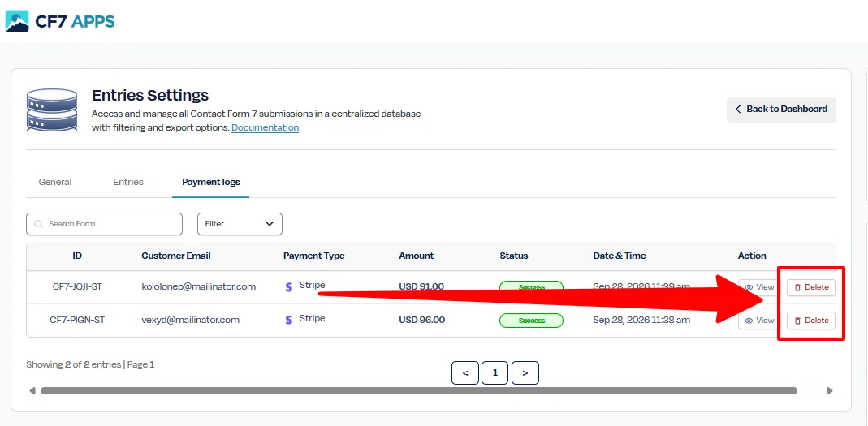Click email kololonep@mailinator.com
This screenshot has width=868, height=426.
[x=199, y=286]
